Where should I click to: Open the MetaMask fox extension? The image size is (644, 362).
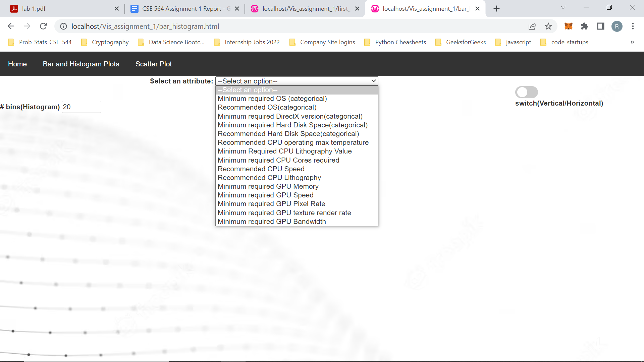click(x=568, y=26)
